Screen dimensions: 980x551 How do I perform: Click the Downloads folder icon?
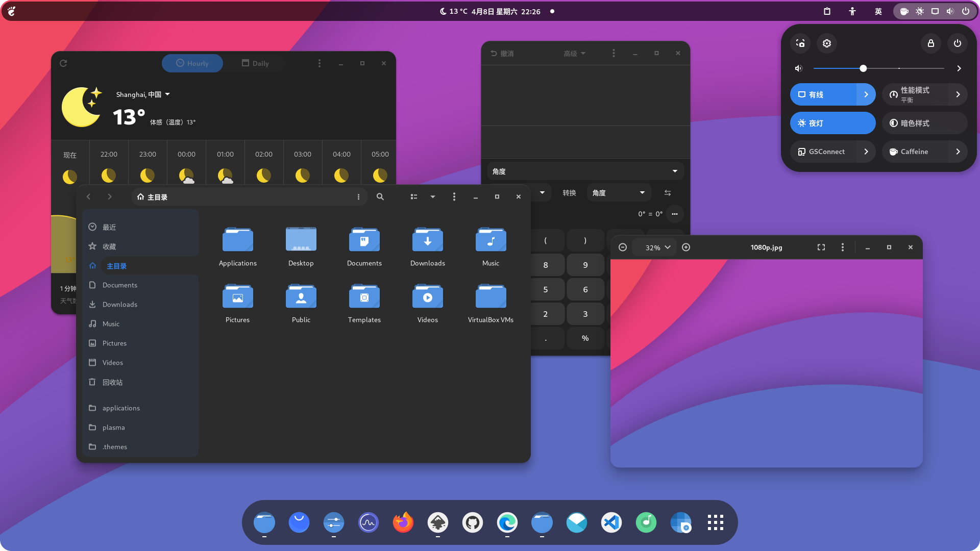click(427, 240)
